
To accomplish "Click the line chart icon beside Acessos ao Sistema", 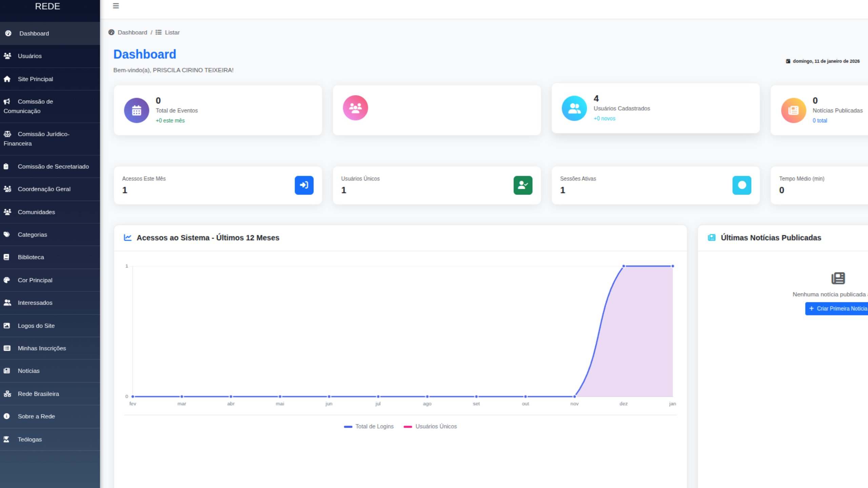I will 127,238.
